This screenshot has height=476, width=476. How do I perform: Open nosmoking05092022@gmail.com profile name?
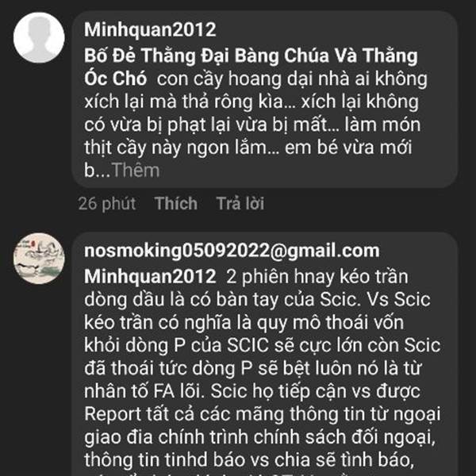pyautogui.click(x=232, y=251)
